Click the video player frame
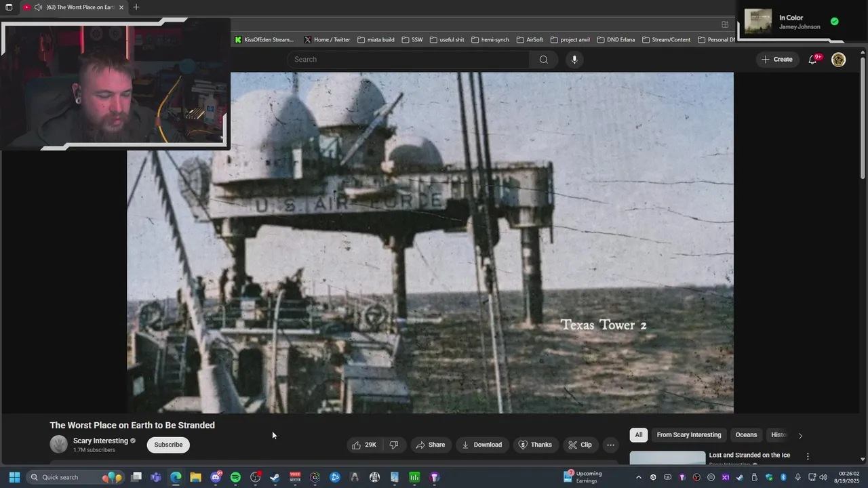Screen dimensions: 868x488 point(430,243)
